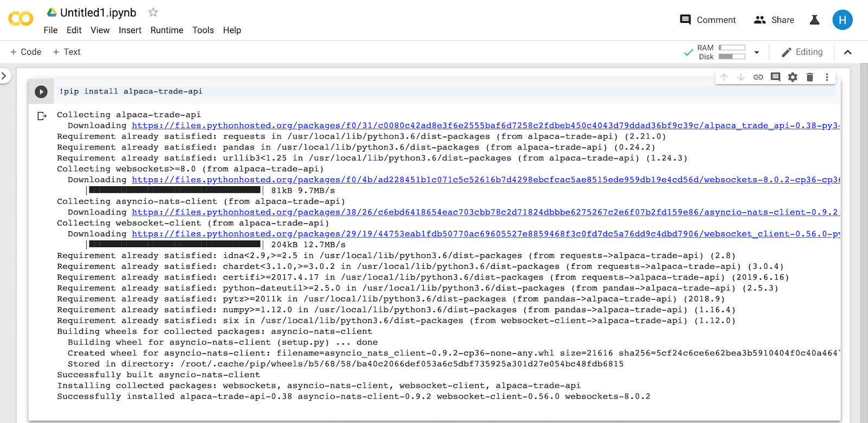Click the green connected checkmark
This screenshot has height=423, width=868.
tap(688, 52)
